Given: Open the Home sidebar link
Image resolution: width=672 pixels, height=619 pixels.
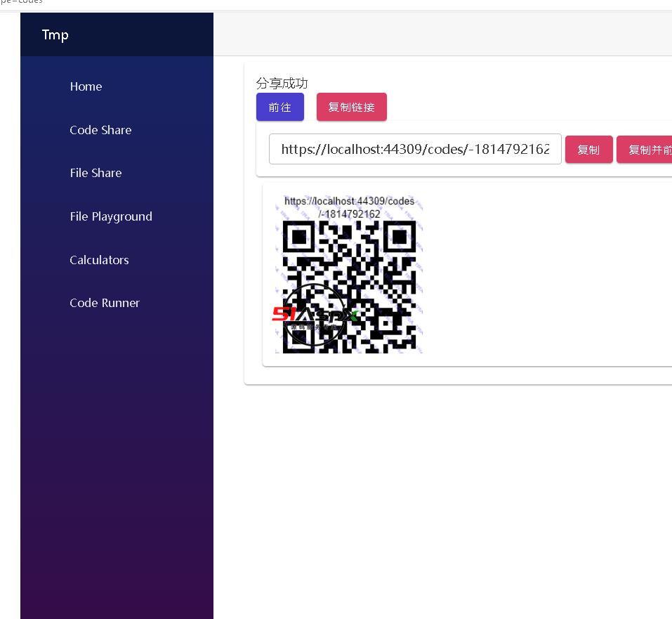Looking at the screenshot, I should 86,86.
